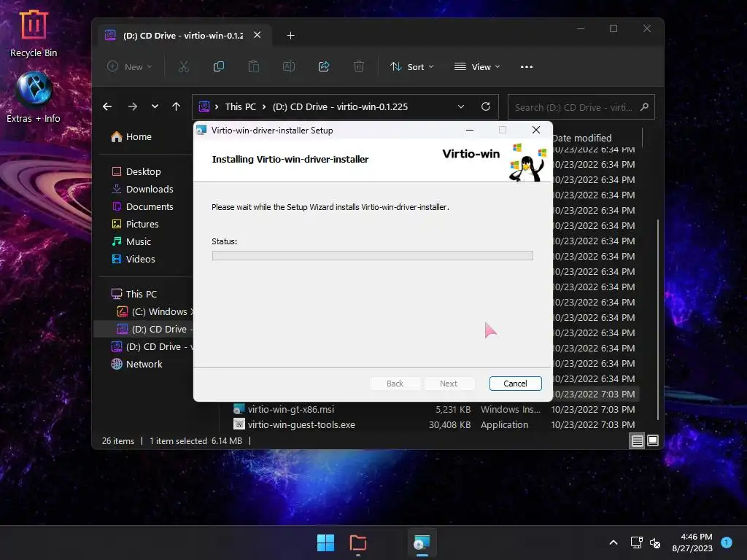This screenshot has height=560, width=747.
Task: Select the virtio-win-guest-tools.exe file
Action: tap(301, 425)
